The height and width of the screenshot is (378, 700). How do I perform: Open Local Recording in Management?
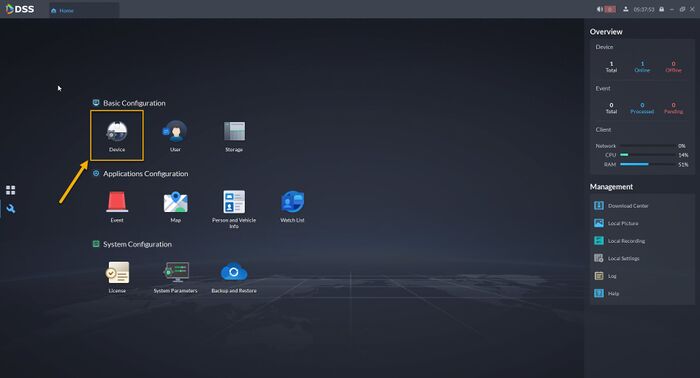pos(620,241)
